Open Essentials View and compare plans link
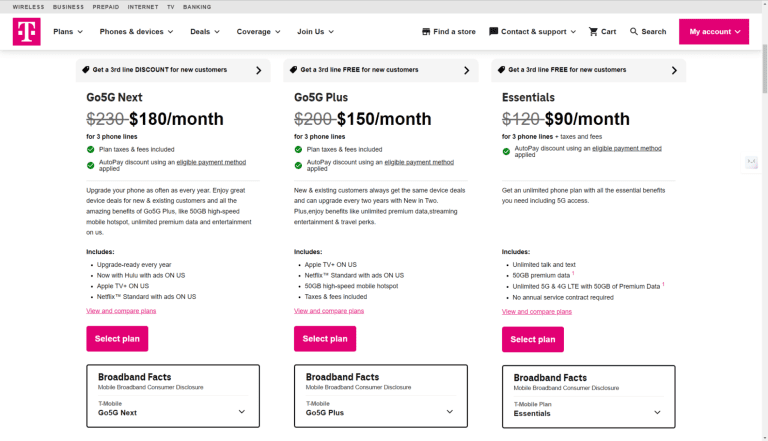The image size is (768, 441). pos(537,311)
